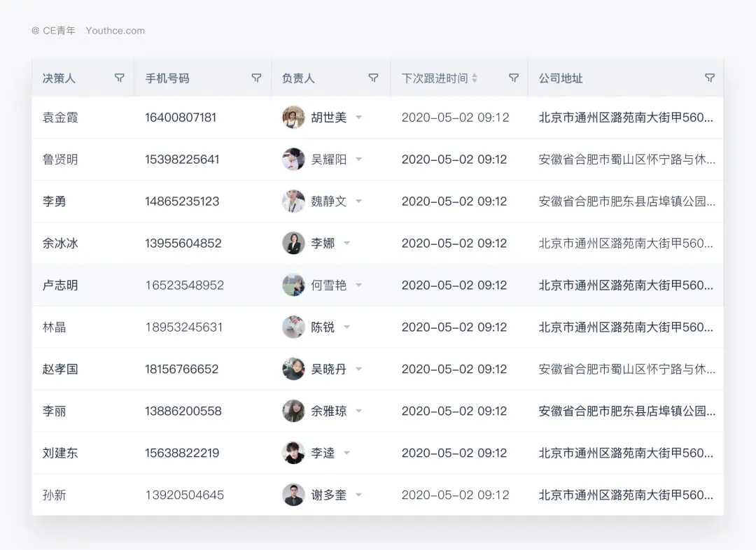Open filter for 手机号码 column
This screenshot has height=550, width=756.
(x=256, y=78)
